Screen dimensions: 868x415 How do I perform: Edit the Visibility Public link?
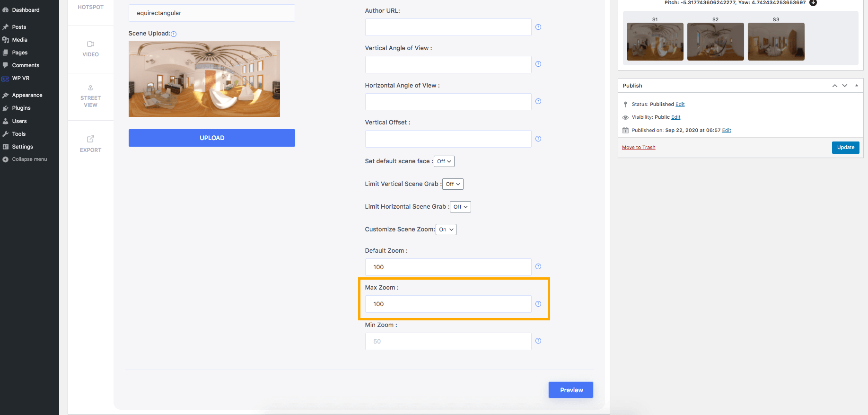(675, 117)
